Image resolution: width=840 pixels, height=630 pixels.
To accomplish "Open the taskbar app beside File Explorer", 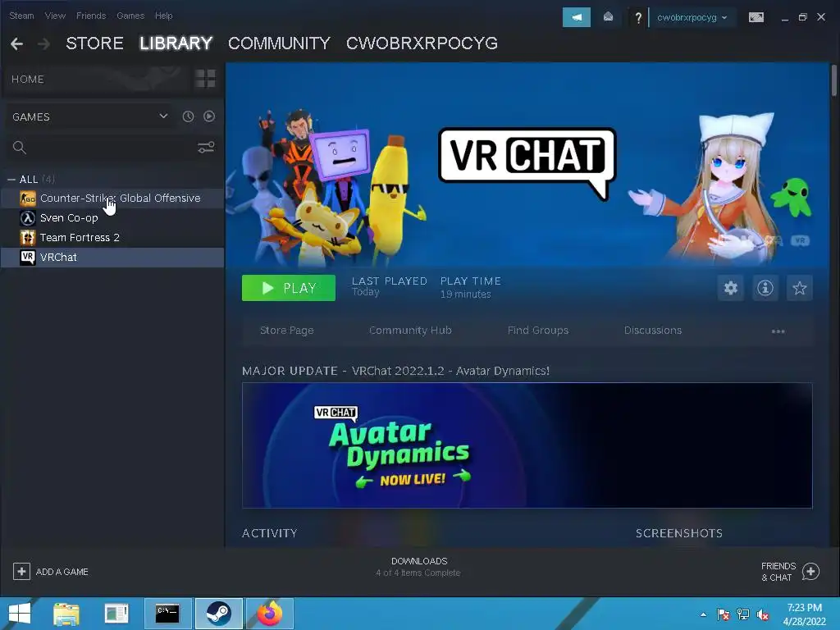I will click(116, 614).
